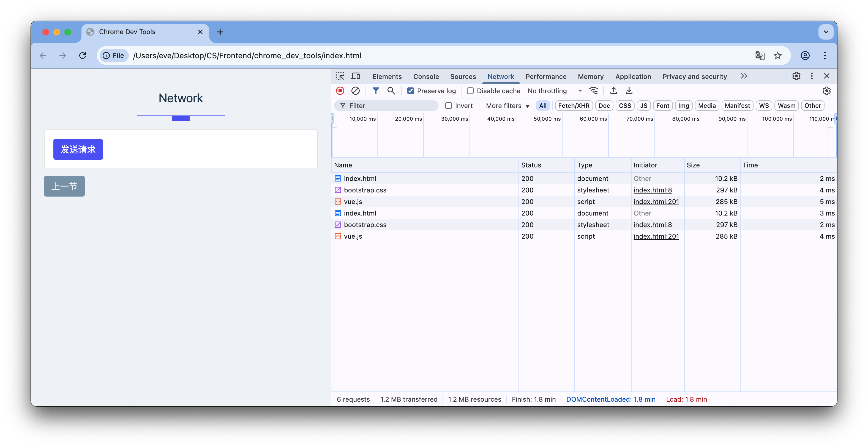The width and height of the screenshot is (868, 447).
Task: Export HAR using the download icon
Action: tap(629, 90)
